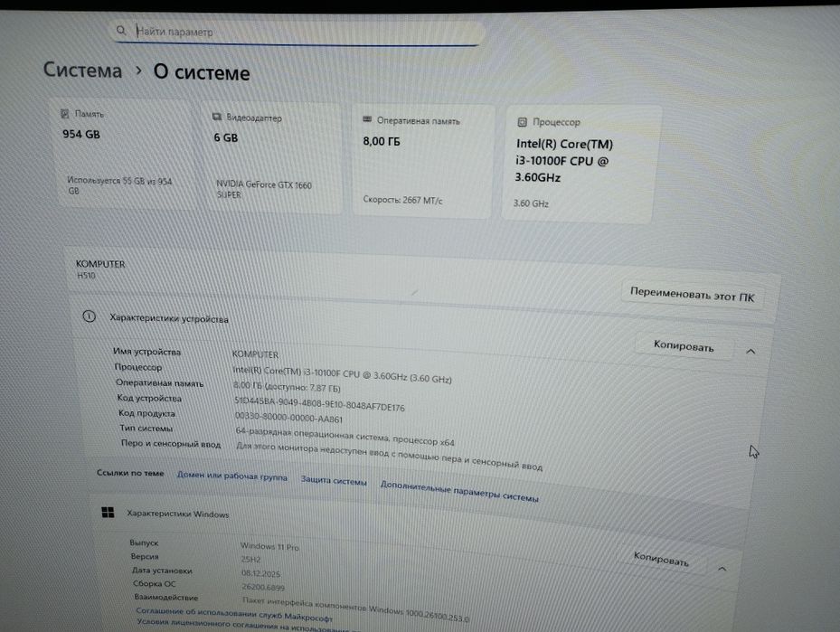
Task: Focus the 'Найти параметр' search field
Action: [x=298, y=33]
